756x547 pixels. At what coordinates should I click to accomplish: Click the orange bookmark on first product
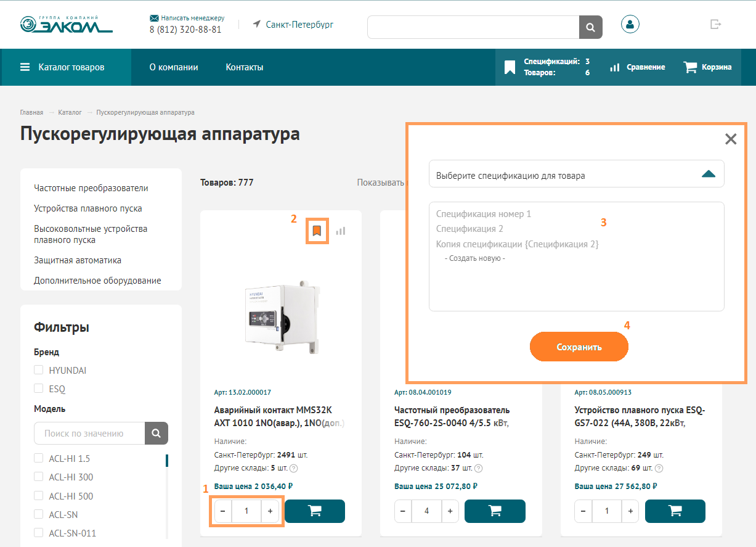(x=317, y=231)
